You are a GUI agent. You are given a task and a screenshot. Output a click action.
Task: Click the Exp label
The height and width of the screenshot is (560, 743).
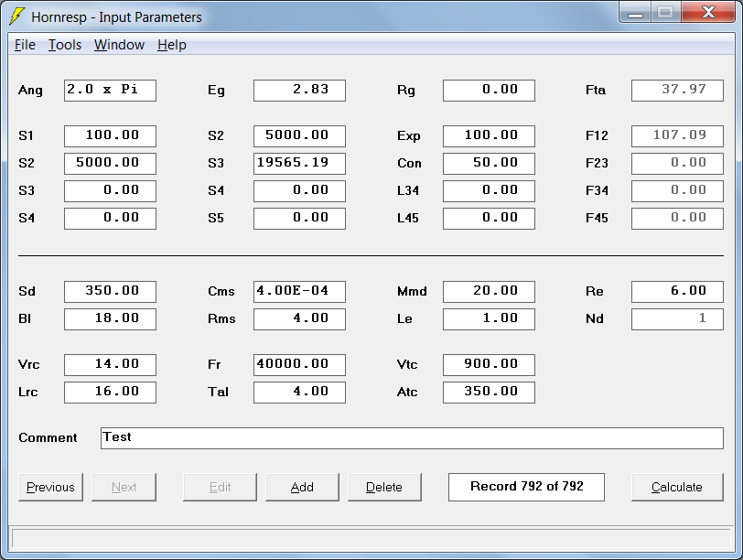point(408,136)
